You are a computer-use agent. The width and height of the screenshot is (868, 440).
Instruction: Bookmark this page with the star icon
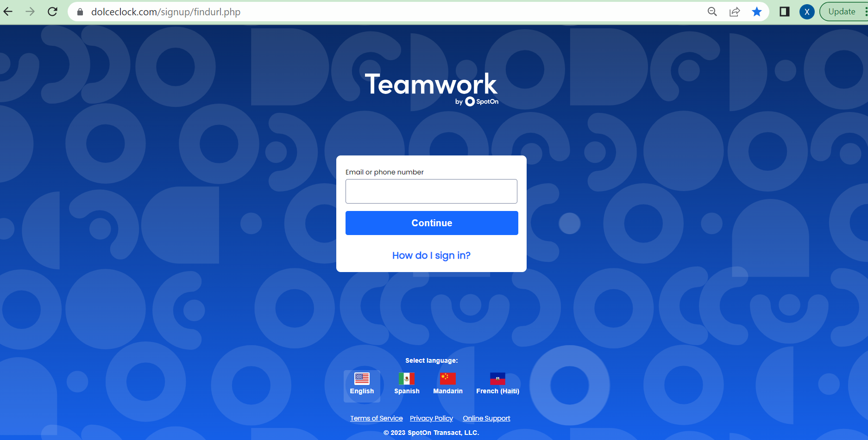point(757,12)
